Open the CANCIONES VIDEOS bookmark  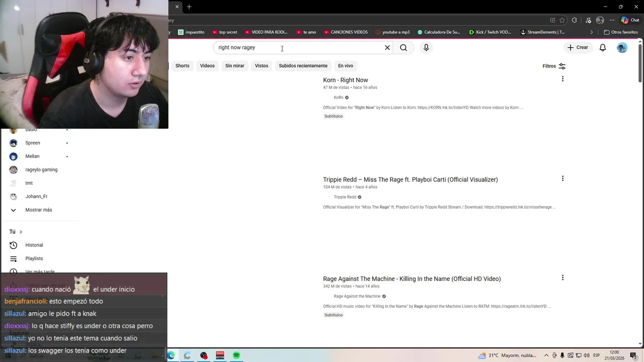point(346,32)
